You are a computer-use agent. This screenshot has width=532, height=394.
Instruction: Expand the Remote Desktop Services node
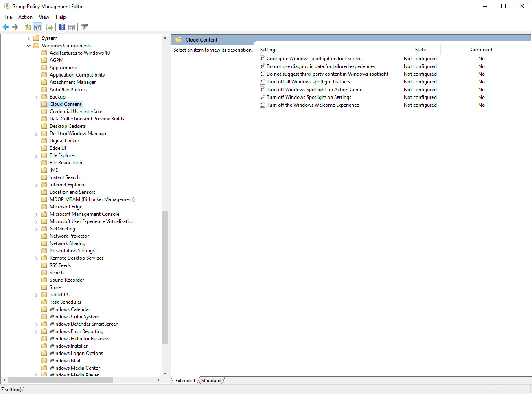click(x=37, y=258)
